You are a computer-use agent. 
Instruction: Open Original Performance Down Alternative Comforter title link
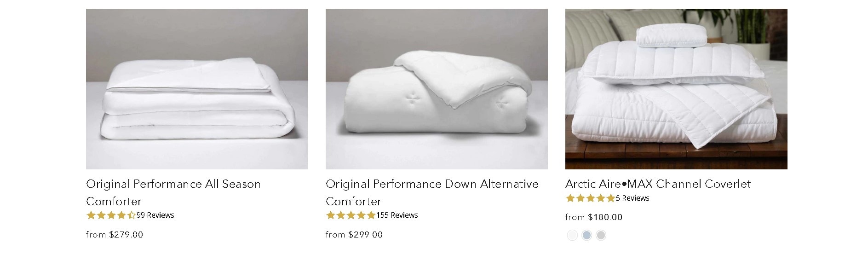(x=432, y=192)
